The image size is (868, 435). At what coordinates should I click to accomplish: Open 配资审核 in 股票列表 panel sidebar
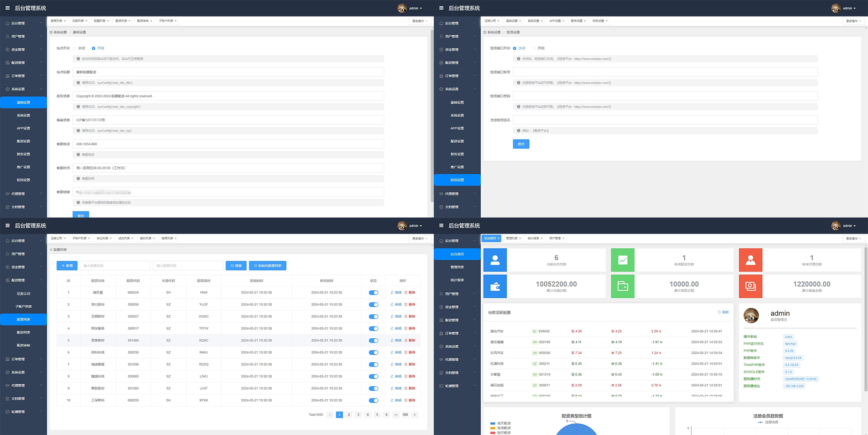coord(23,345)
